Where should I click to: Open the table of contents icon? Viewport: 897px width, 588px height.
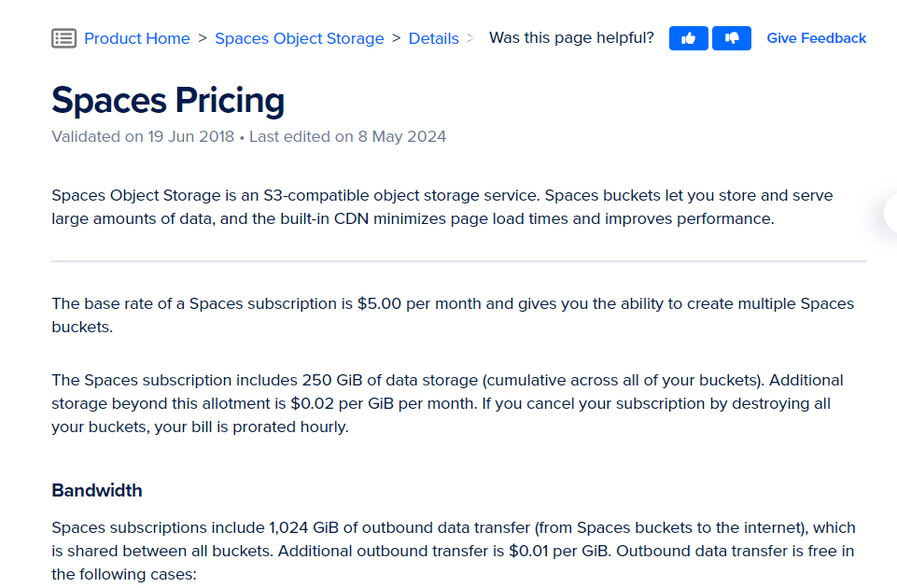pyautogui.click(x=63, y=38)
